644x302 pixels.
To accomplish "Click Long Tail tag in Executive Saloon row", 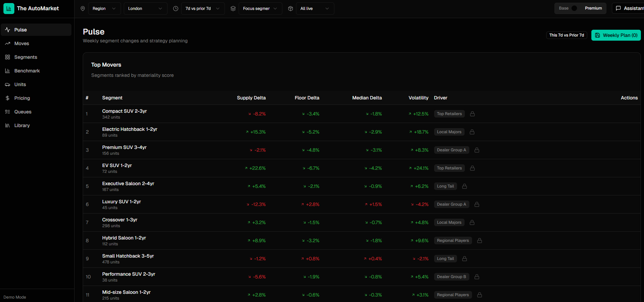I will pyautogui.click(x=445, y=186).
